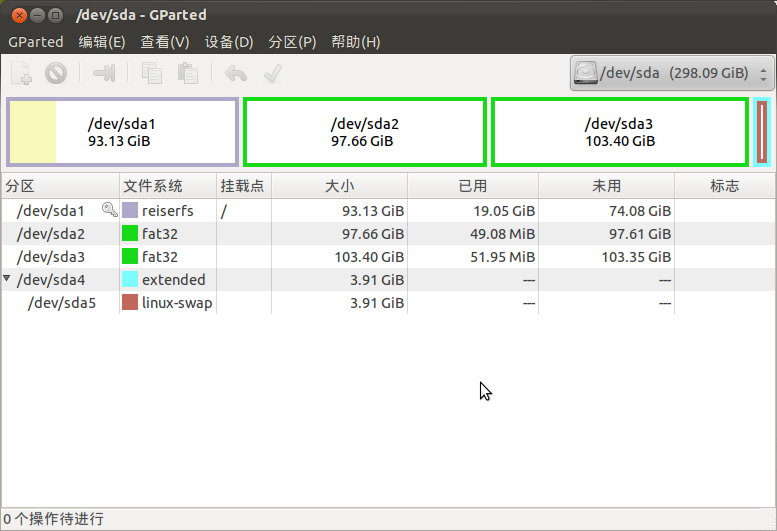Click the 51.95 MiB used value
The height and width of the screenshot is (531, 777).
pyautogui.click(x=502, y=257)
